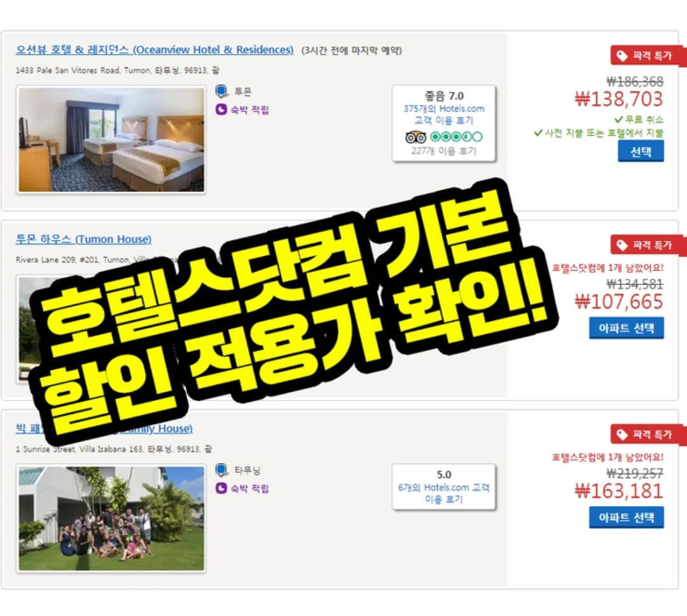Click the purple 숙박 적립 moon icon for Oceanview

click(221, 109)
